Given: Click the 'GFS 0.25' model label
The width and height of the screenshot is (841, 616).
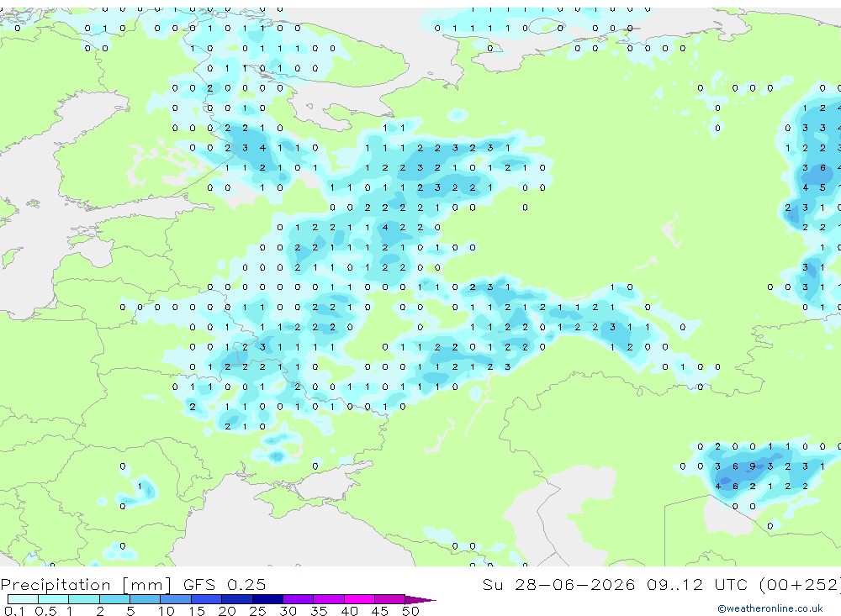Looking at the screenshot, I should [x=225, y=584].
